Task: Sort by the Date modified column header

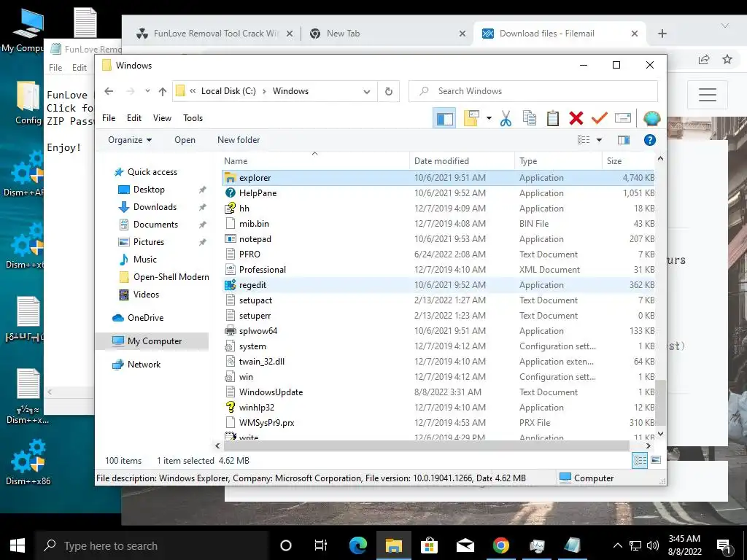Action: click(x=462, y=161)
